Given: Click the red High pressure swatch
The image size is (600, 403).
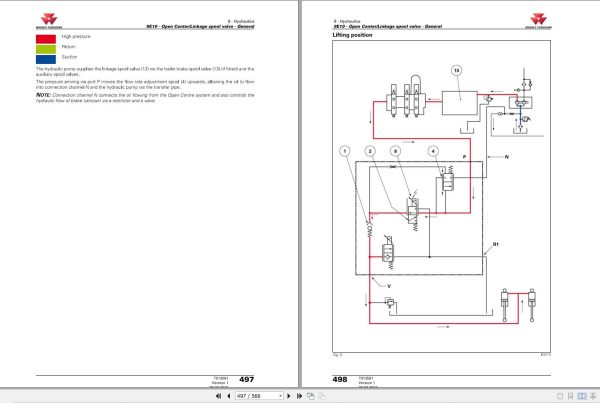Looking at the screenshot, I should click(46, 39).
